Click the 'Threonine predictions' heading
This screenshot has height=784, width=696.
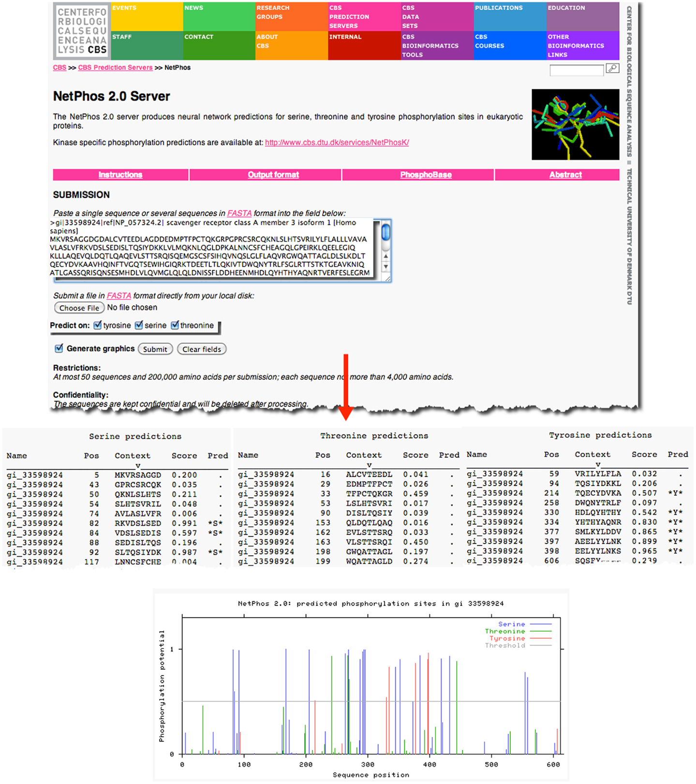coord(374,436)
